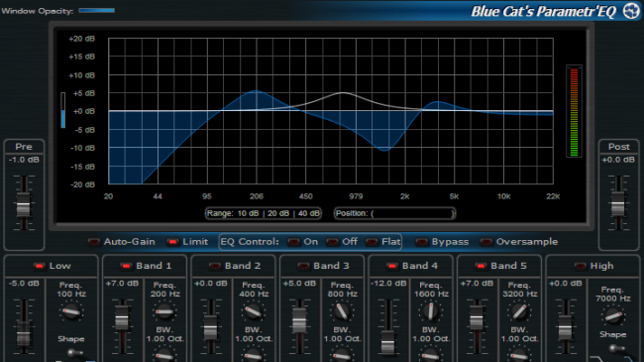Click the Band 4 bandwidth knob
This screenshot has height=362, width=644.
point(430,355)
